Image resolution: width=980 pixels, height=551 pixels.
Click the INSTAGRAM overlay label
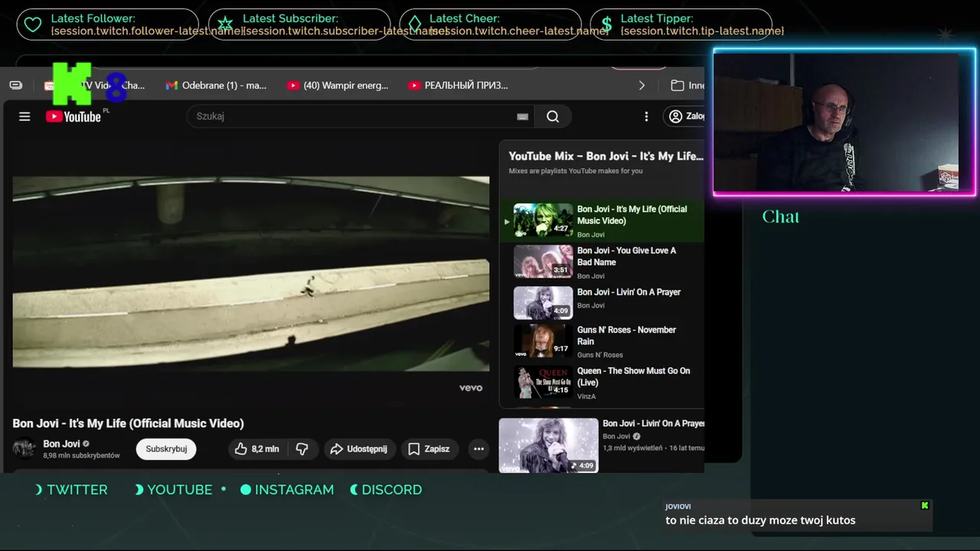click(x=294, y=490)
